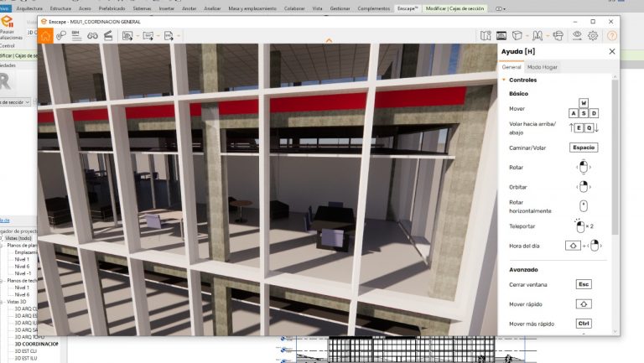The height and width of the screenshot is (363, 644).
Task: Open the Enscape settings gear icon
Action: click(x=593, y=35)
